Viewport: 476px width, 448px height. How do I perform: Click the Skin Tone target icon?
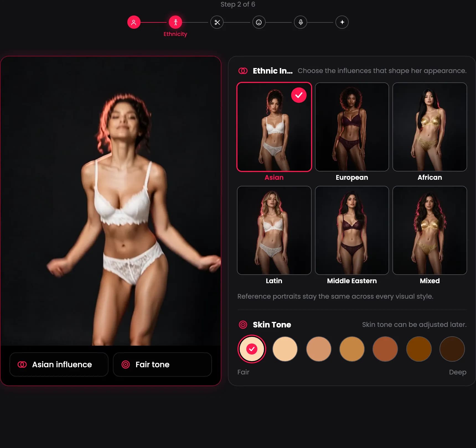(x=243, y=325)
